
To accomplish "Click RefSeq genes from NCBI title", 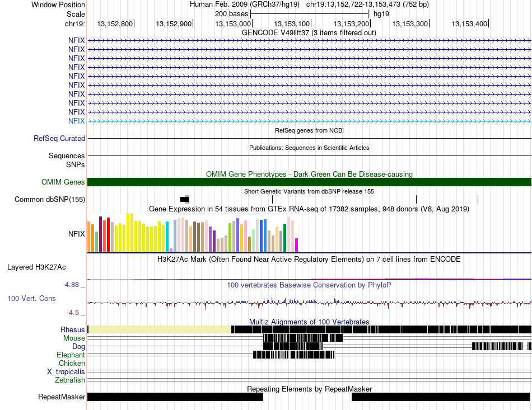I will point(309,130).
